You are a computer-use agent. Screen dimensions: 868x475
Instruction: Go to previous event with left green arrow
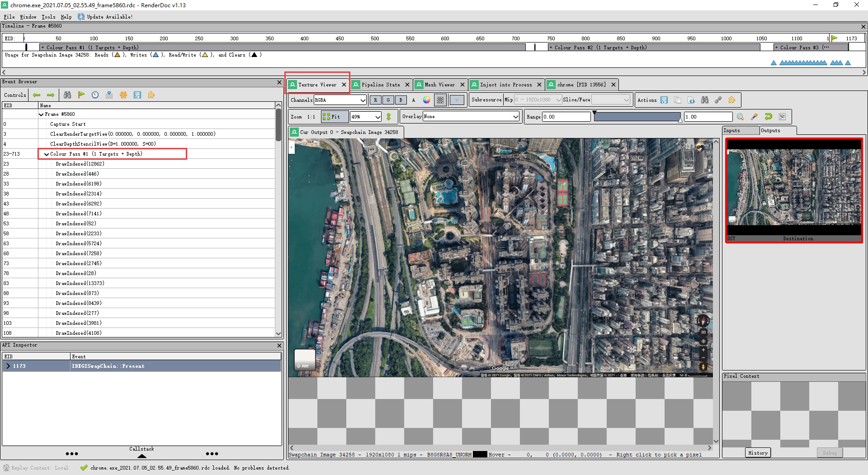(x=37, y=95)
